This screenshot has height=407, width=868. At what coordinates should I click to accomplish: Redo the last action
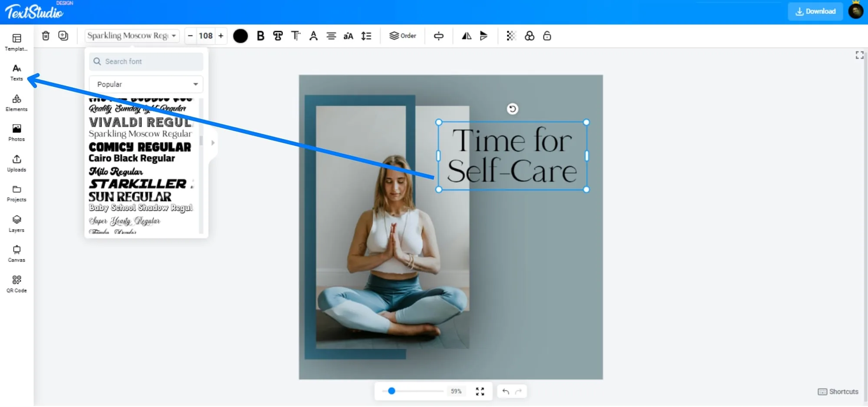[x=518, y=391]
